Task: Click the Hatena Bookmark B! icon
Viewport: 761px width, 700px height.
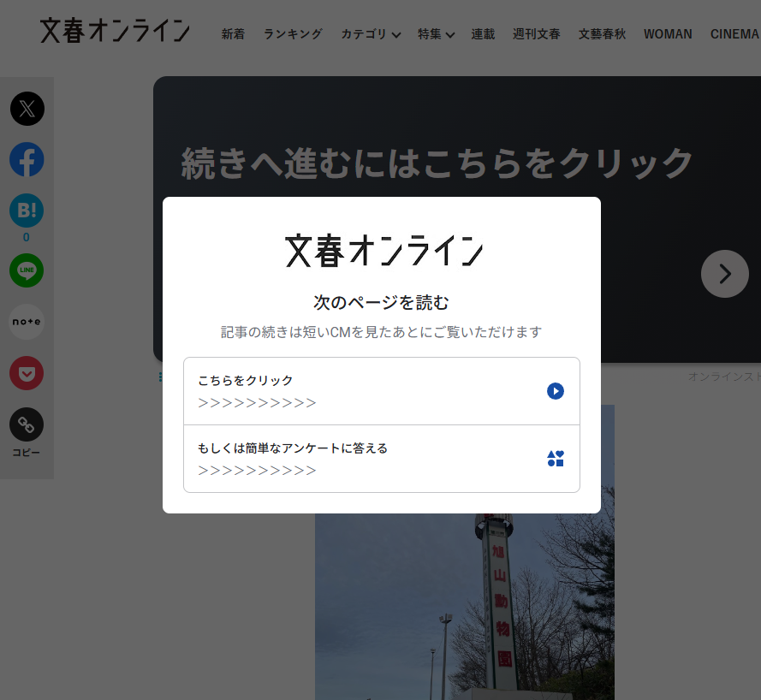Action: click(x=27, y=211)
